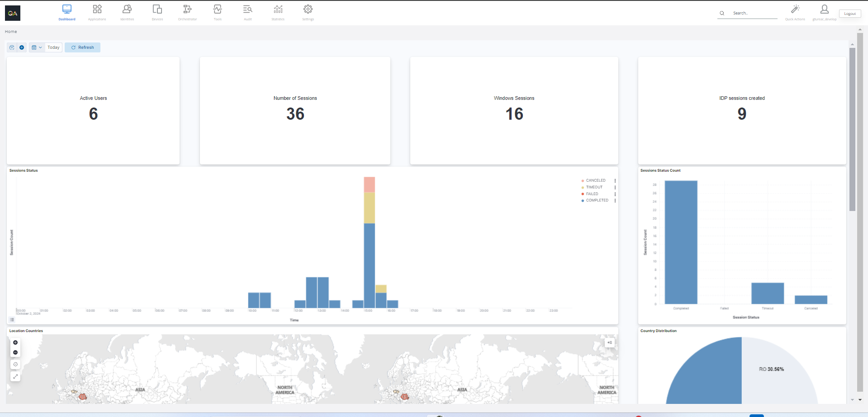Screen dimensions: 868x417
Task: Open the calendar date quick menu dropdown
Action: tap(37, 47)
